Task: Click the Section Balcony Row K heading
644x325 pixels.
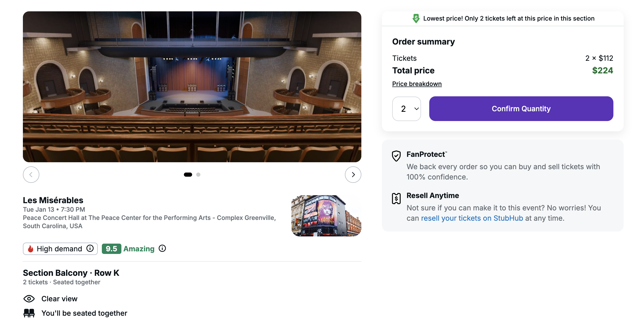Action: tap(71, 272)
